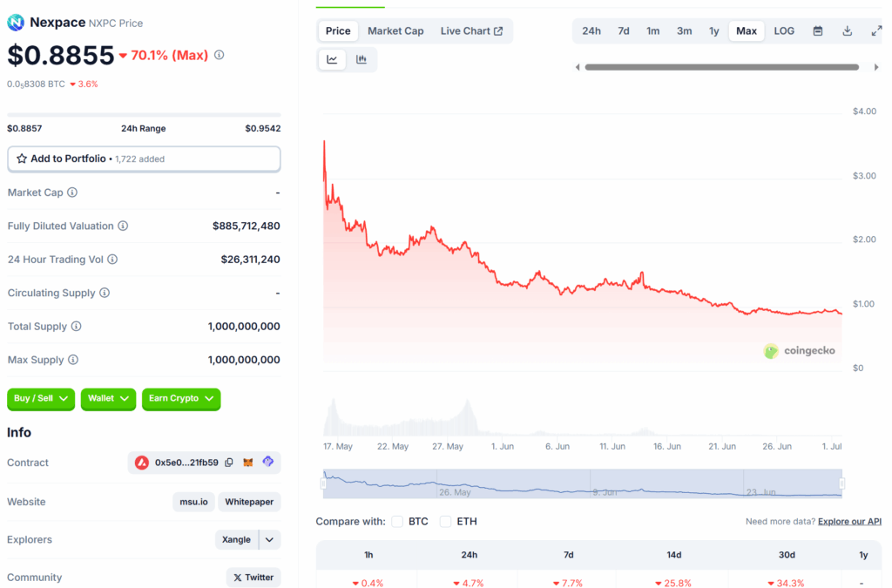Show Market Cap info tooltip icon
The image size is (892, 588).
(72, 193)
